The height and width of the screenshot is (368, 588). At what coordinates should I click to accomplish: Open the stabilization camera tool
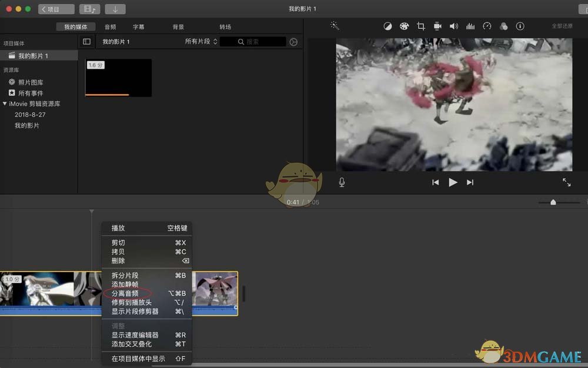(437, 26)
